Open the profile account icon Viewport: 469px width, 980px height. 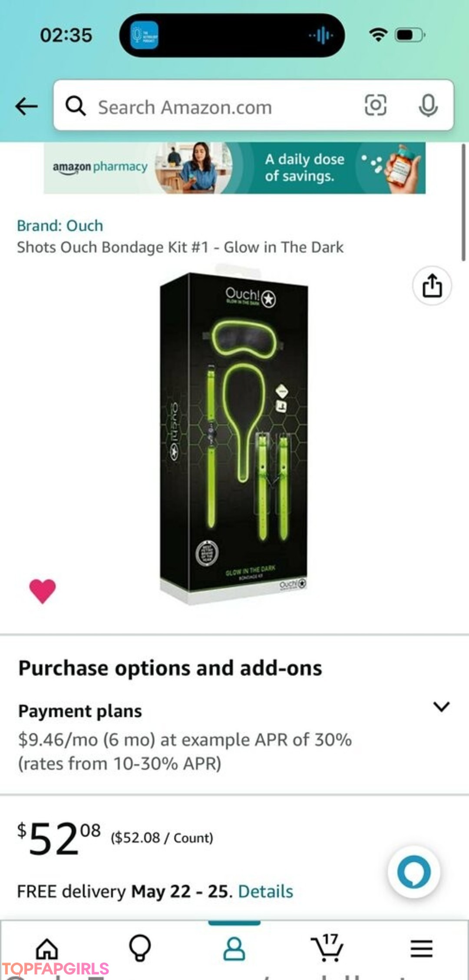(234, 948)
